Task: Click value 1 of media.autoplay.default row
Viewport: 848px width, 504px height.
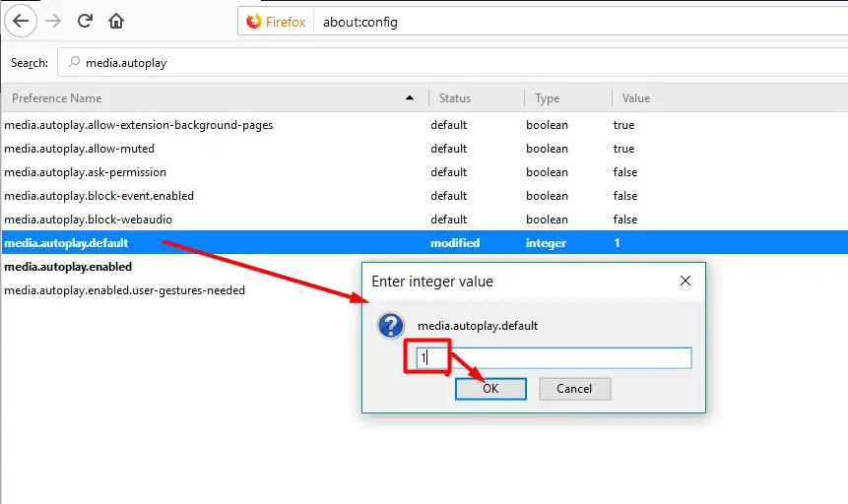Action: tap(617, 243)
